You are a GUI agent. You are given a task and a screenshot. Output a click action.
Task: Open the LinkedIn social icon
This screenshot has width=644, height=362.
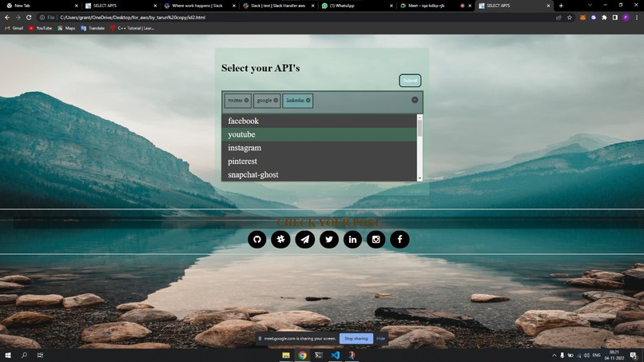coord(352,240)
